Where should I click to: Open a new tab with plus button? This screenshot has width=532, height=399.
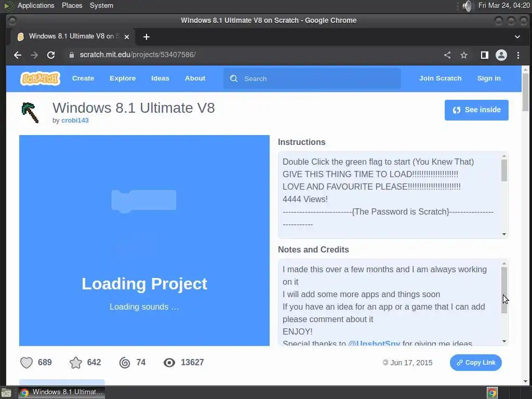coord(146,37)
